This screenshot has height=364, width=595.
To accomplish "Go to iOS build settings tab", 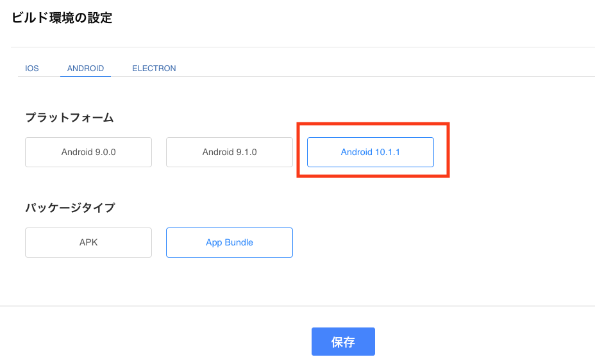I will (x=32, y=68).
